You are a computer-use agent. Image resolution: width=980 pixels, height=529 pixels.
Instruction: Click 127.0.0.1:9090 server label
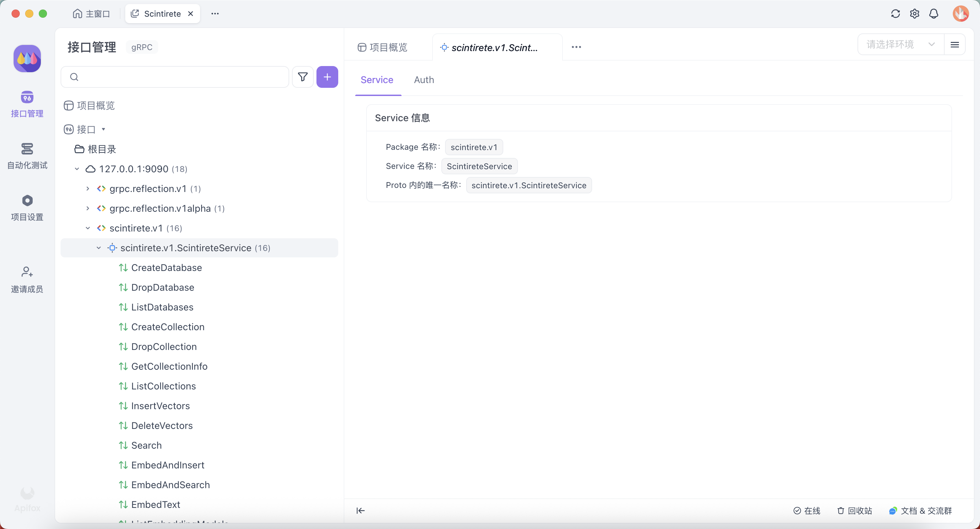133,169
